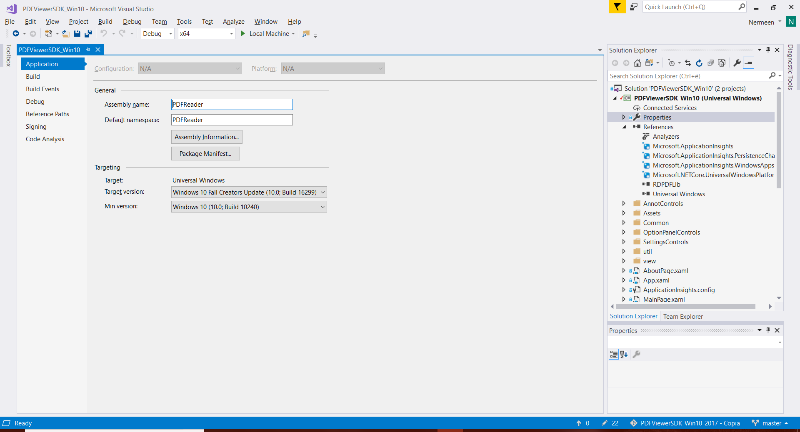Click the Home icon in Solution Explorer
800x432 pixels.
639,62
